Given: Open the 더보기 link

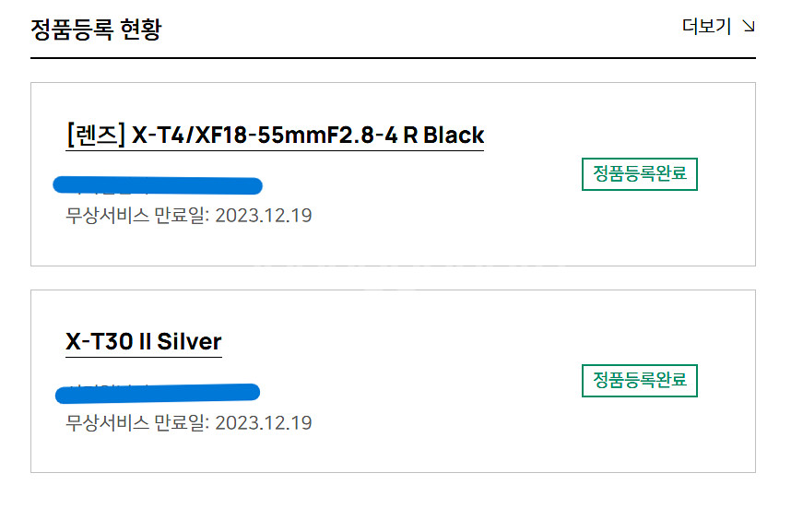Looking at the screenshot, I should (706, 27).
